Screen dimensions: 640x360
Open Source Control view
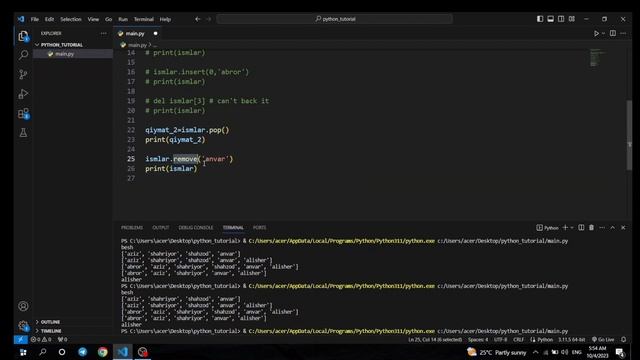(x=23, y=74)
